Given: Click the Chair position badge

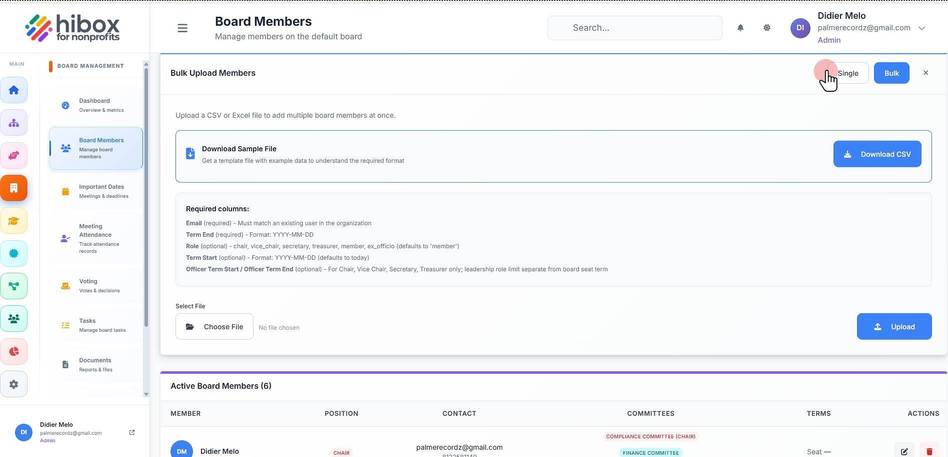Looking at the screenshot, I should coord(340,453).
